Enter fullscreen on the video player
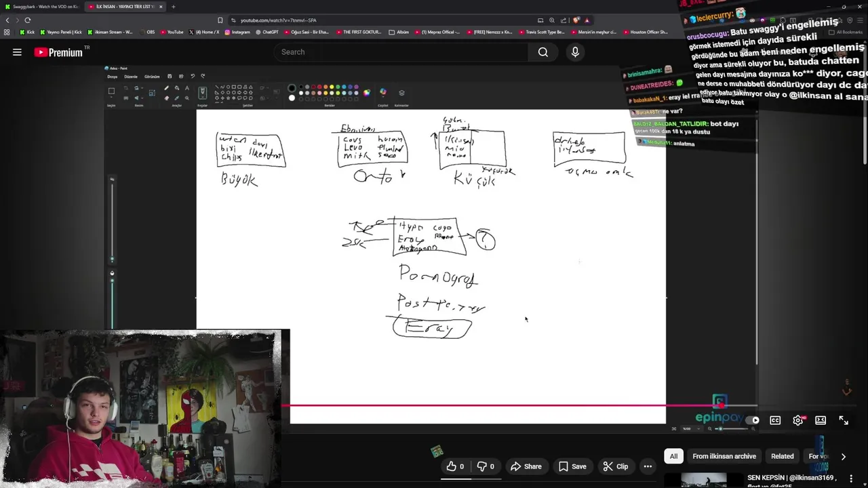Viewport: 868px width, 488px height. tap(844, 420)
